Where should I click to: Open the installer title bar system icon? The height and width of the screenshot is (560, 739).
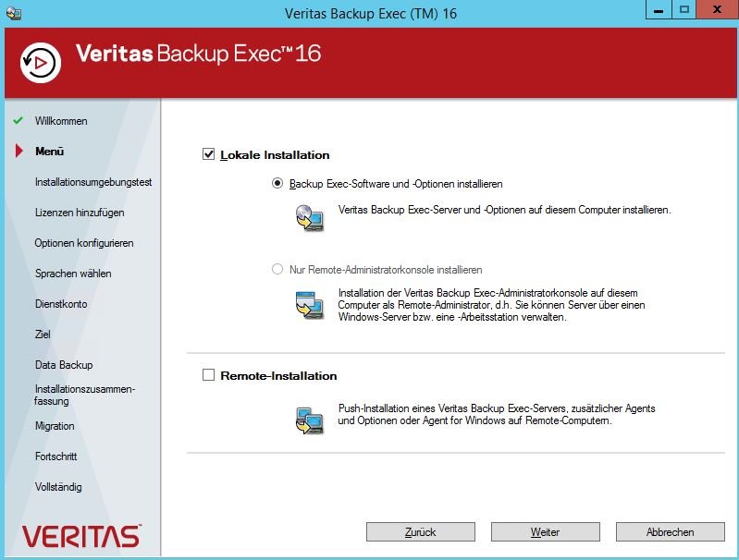(13, 13)
